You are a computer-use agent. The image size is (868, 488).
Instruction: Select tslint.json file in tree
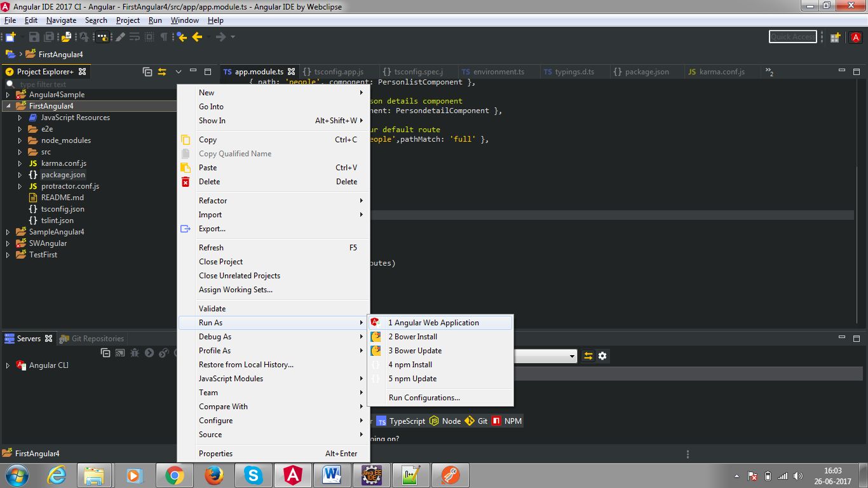click(57, 220)
